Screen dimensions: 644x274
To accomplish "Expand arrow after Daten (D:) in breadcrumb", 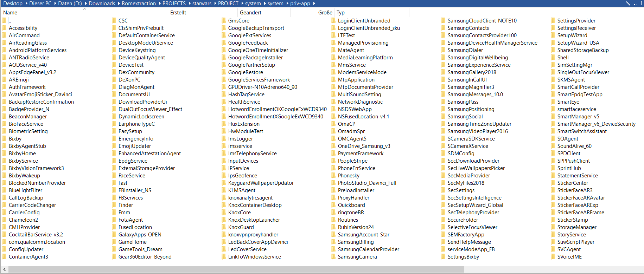I will [85, 4].
